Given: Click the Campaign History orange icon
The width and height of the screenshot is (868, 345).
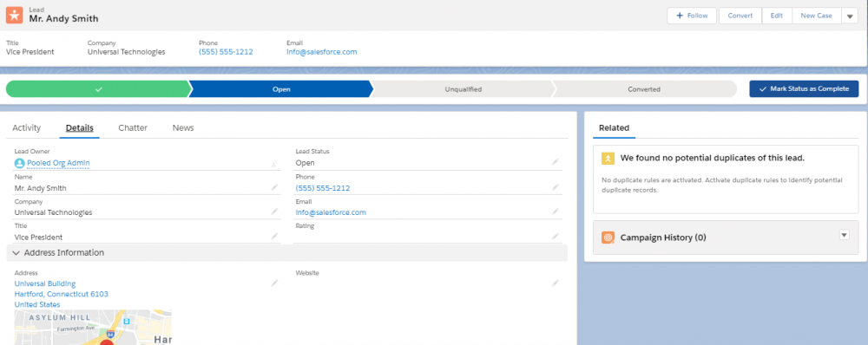Looking at the screenshot, I should pos(608,238).
